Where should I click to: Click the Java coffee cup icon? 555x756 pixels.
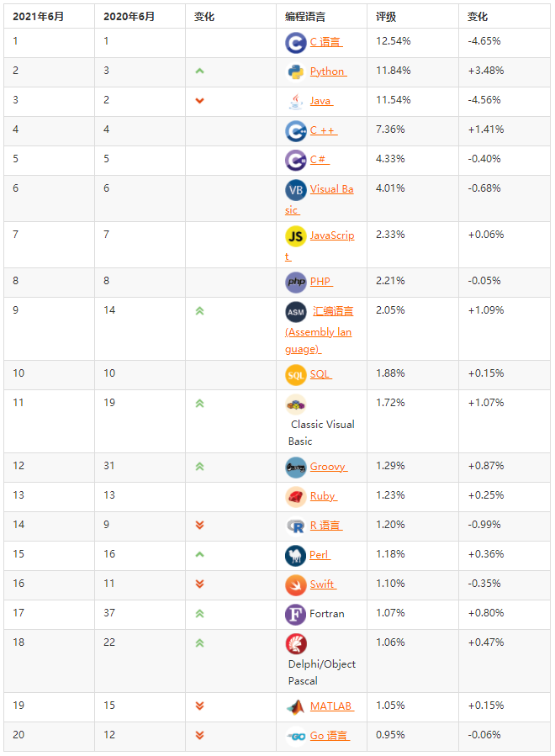pos(295,101)
